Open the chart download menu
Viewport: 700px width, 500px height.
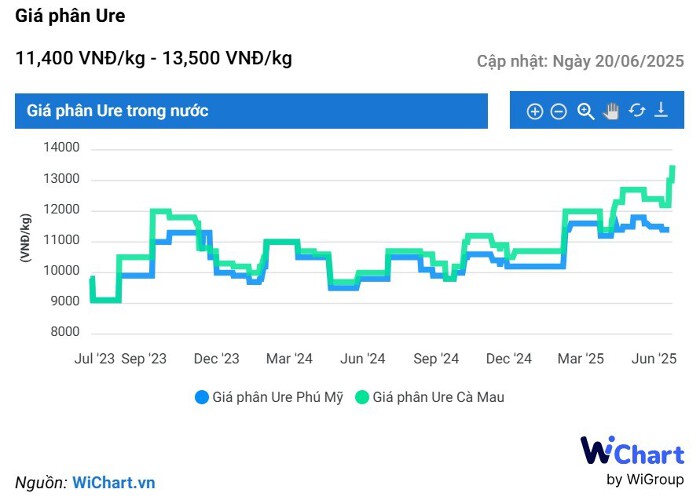(661, 111)
